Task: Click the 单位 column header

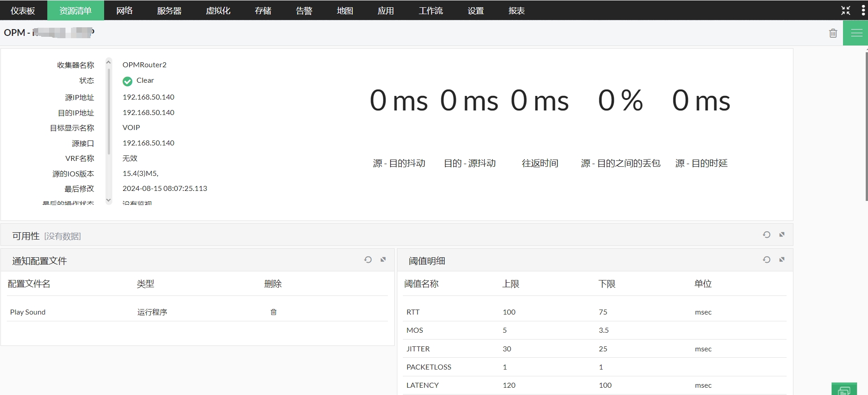Action: pos(703,284)
